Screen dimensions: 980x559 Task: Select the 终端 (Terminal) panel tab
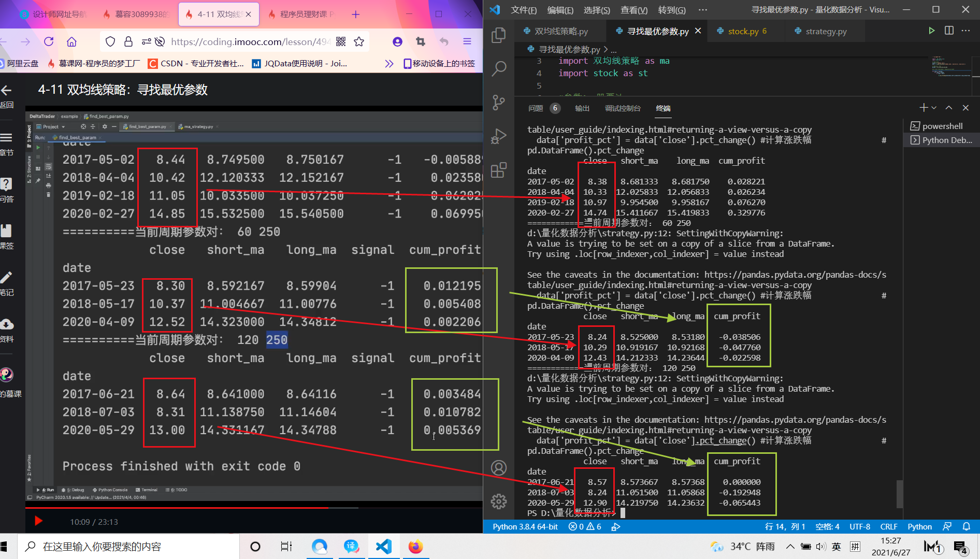tap(663, 108)
